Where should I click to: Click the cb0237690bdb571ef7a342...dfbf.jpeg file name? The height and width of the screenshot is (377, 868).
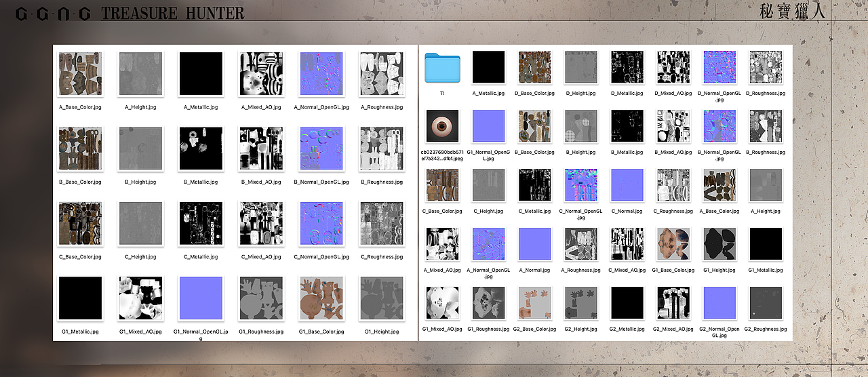pyautogui.click(x=442, y=155)
